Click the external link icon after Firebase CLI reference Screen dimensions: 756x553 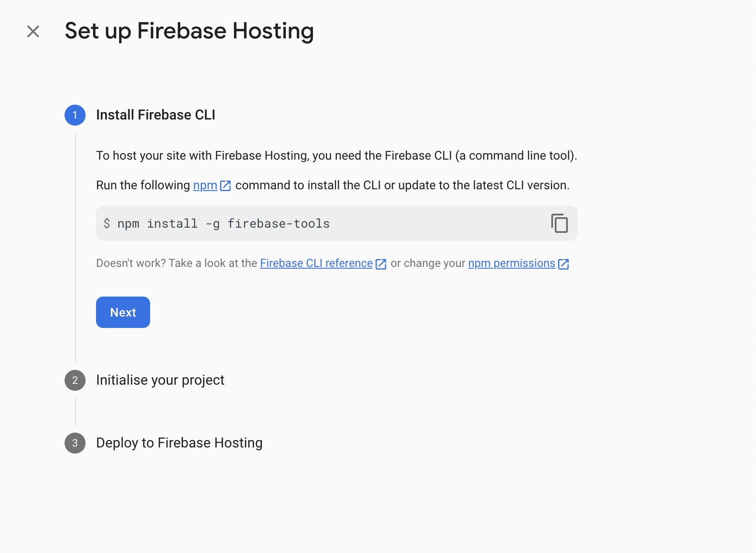click(x=381, y=263)
